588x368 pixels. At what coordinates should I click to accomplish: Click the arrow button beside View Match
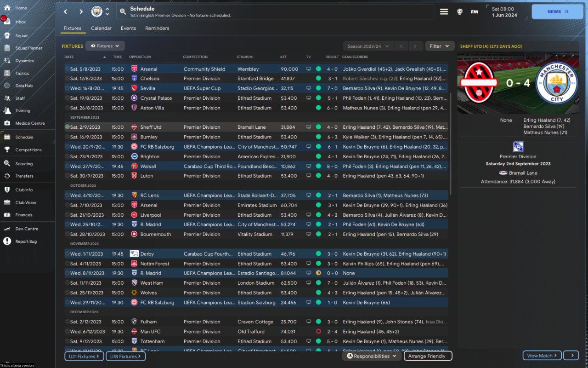571,355
